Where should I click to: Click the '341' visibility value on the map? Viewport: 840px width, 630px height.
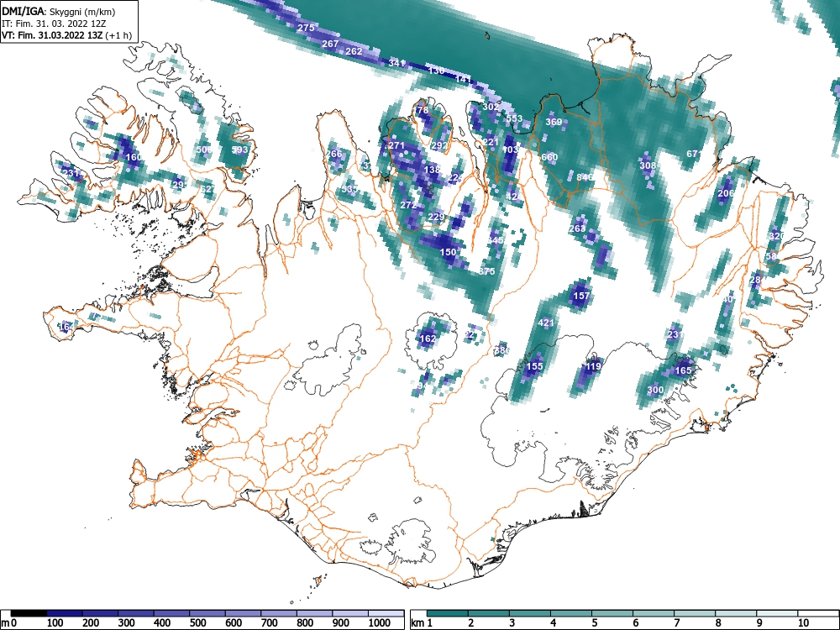[x=396, y=63]
